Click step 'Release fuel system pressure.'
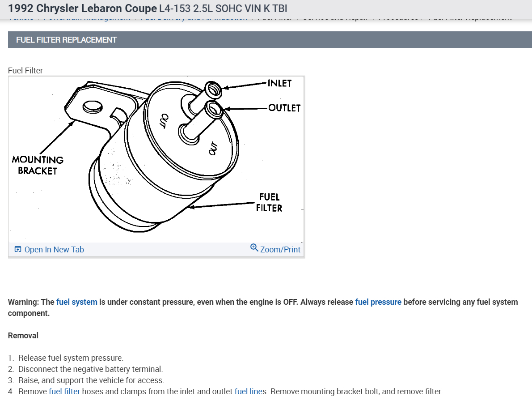The image size is (532, 405). point(71,358)
